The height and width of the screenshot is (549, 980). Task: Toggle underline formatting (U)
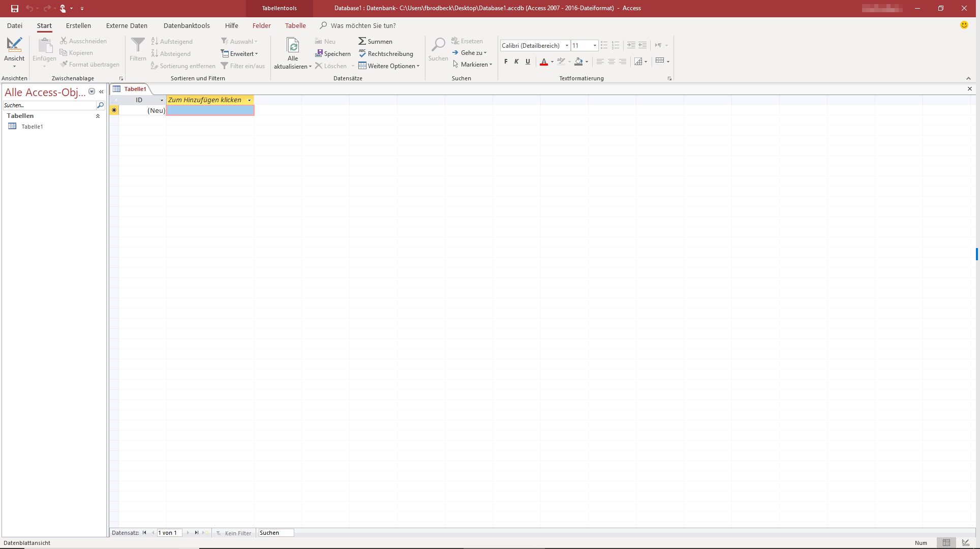(x=528, y=62)
